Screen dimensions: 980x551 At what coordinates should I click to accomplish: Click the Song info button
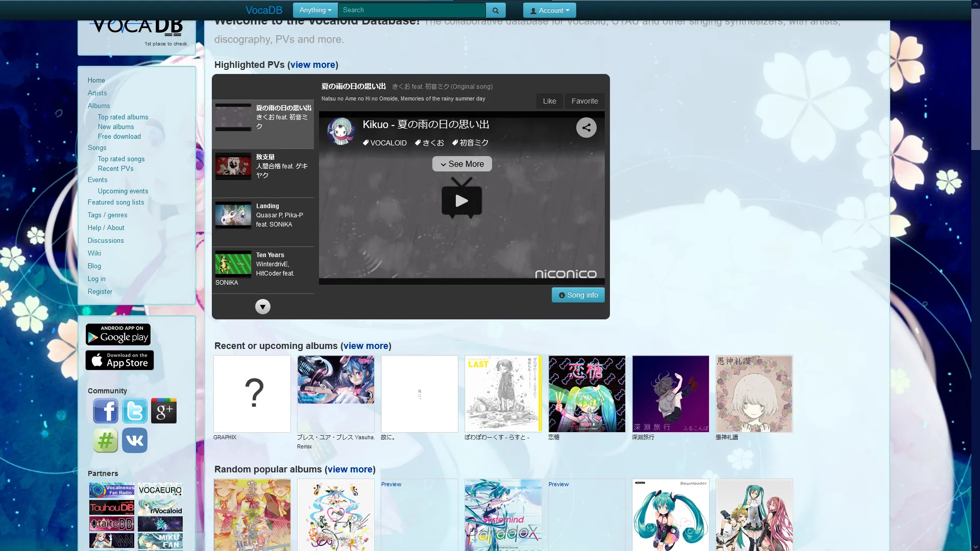578,295
